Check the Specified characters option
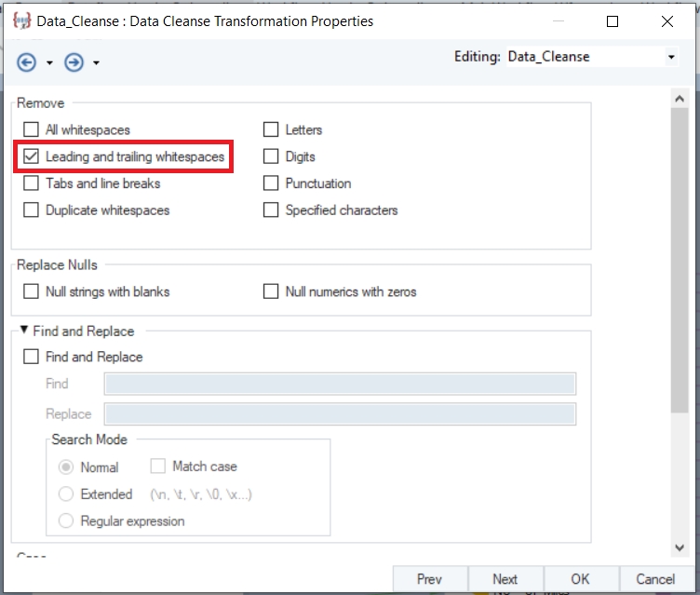Image resolution: width=700 pixels, height=595 pixels. coord(271,210)
